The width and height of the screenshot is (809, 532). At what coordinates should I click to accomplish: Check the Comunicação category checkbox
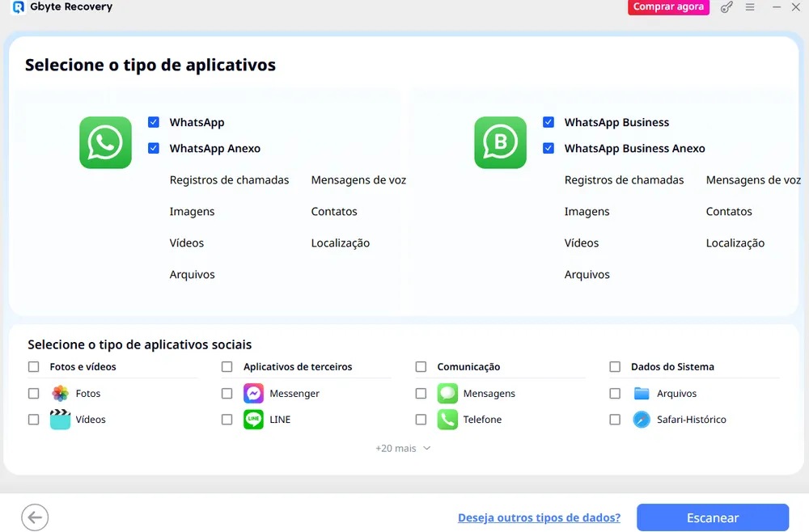[421, 366]
